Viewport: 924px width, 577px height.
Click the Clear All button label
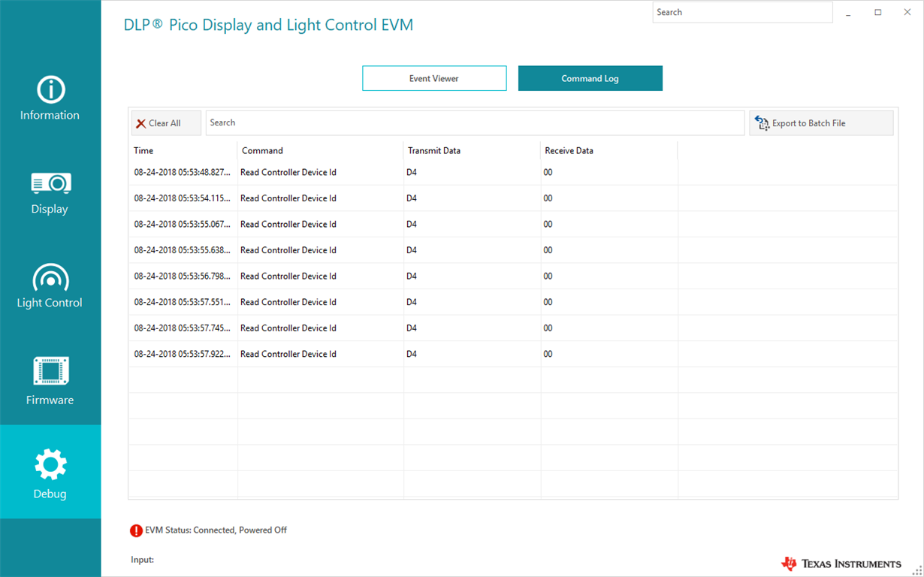coord(165,123)
